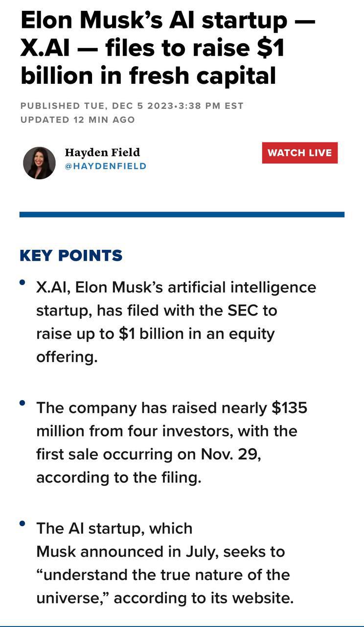Image resolution: width=364 pixels, height=627 pixels.
Task: Select the article headline about X.AI
Action: click(x=168, y=48)
